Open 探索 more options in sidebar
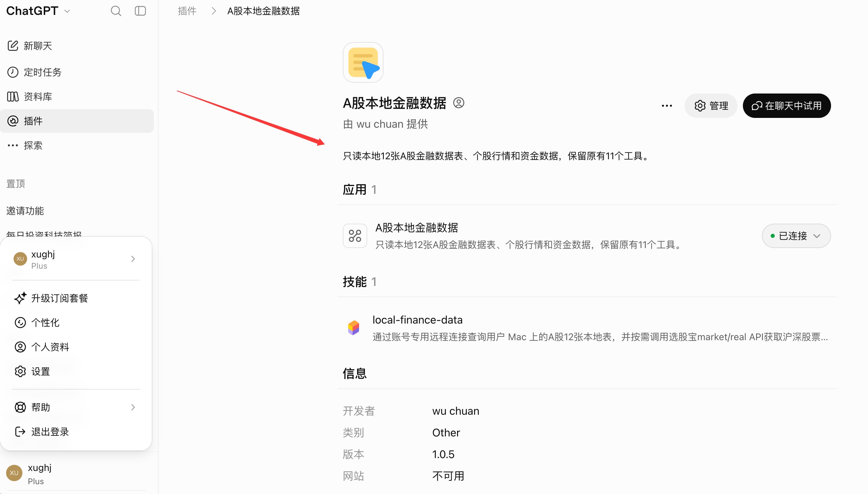868x494 pixels. point(77,146)
